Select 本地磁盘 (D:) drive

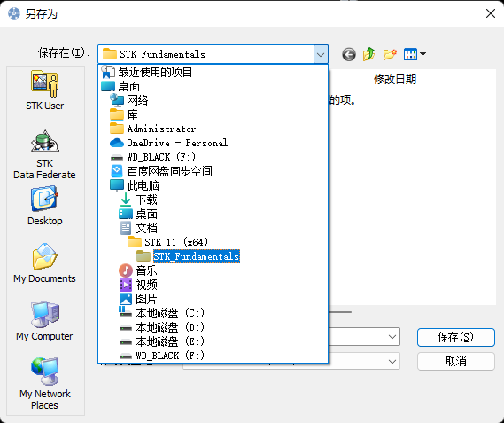(x=162, y=327)
